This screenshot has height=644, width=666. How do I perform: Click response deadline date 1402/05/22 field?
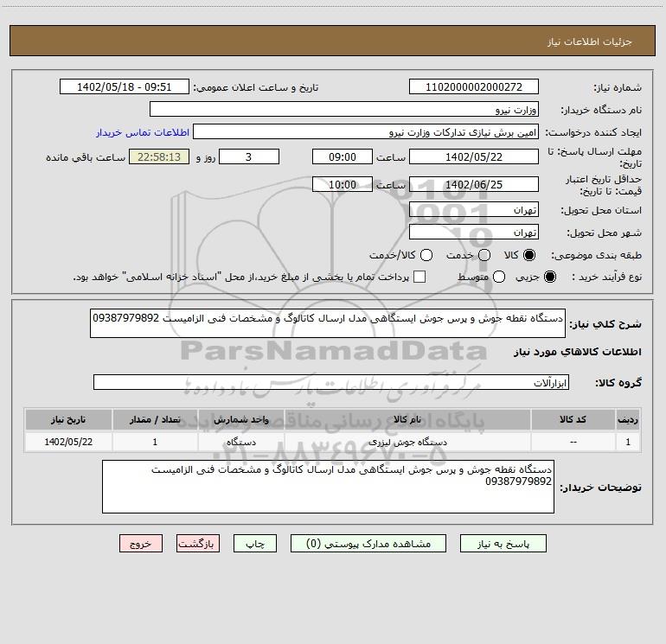[x=474, y=156]
